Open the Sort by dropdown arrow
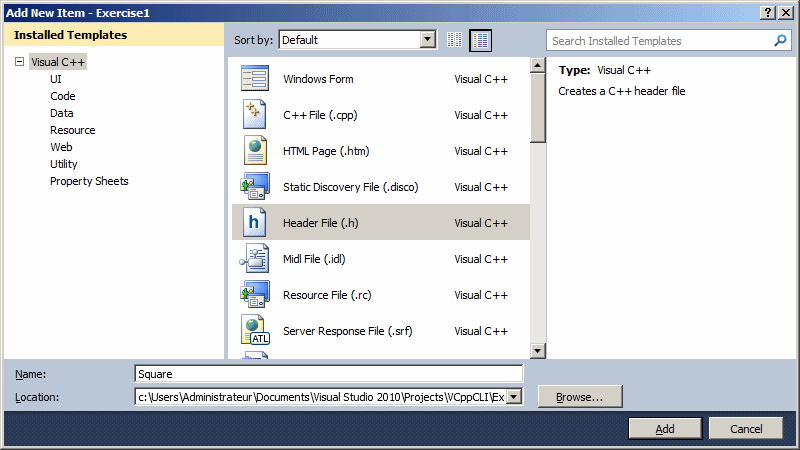 [x=428, y=39]
